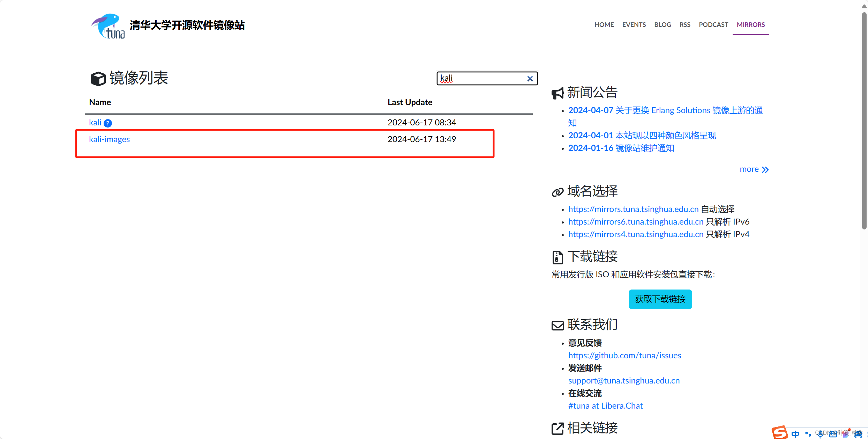The image size is (868, 439).
Task: Open the kali-images mirror link
Action: [x=109, y=139]
